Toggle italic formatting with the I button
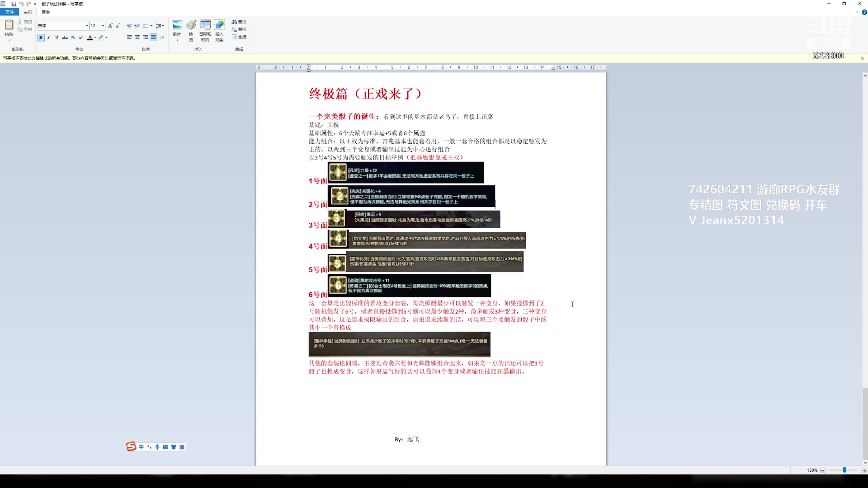This screenshot has height=488, width=868. pos(48,38)
